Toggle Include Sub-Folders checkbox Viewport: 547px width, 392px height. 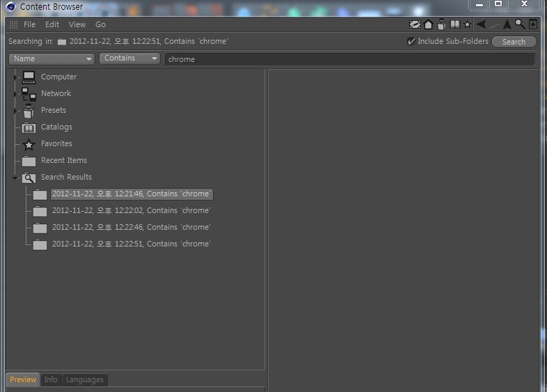coord(411,41)
